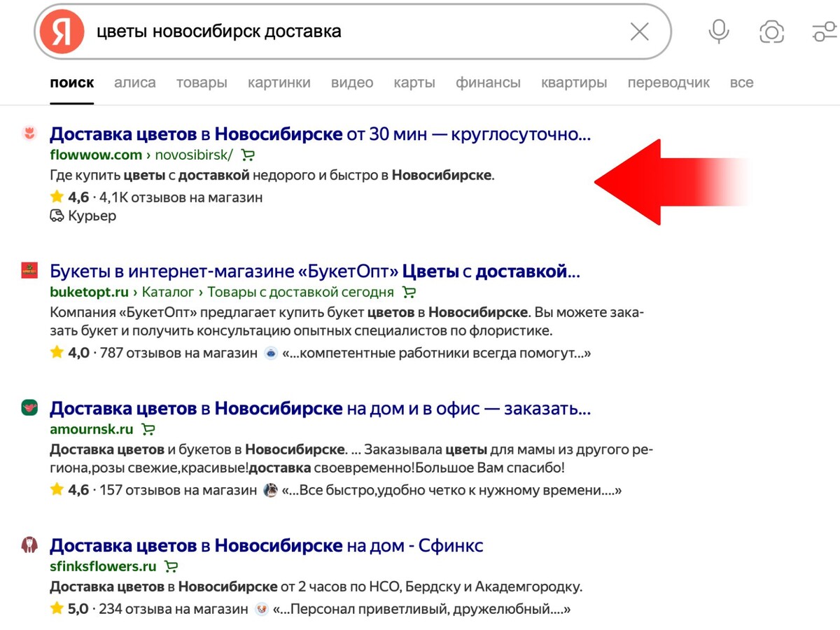The height and width of the screenshot is (630, 840).
Task: Switch to the алиса tab
Action: (x=135, y=83)
